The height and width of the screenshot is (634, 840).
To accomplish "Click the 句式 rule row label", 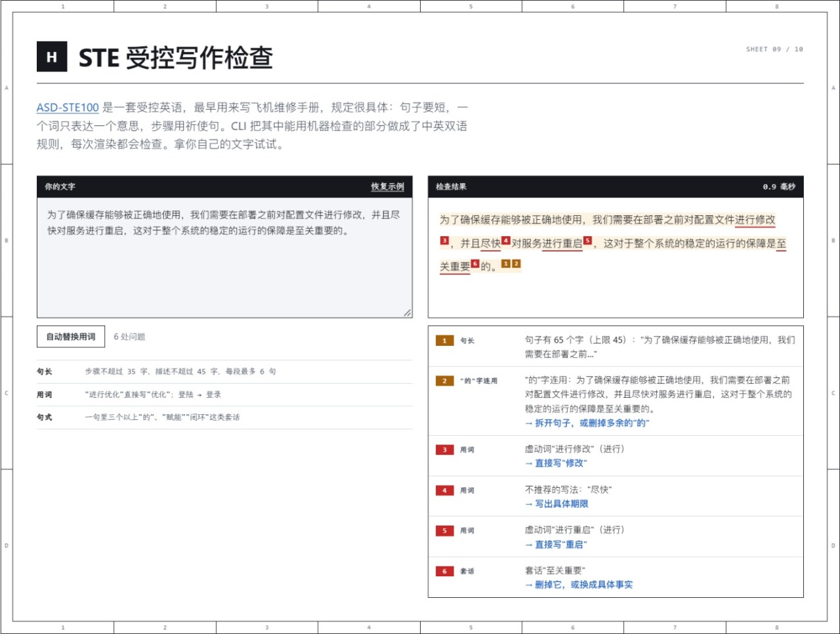I will [45, 417].
